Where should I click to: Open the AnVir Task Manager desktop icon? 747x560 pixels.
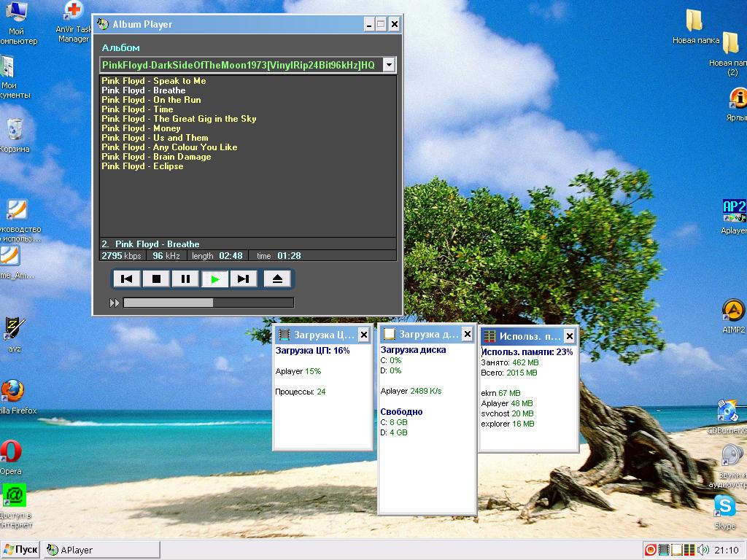pos(74,12)
